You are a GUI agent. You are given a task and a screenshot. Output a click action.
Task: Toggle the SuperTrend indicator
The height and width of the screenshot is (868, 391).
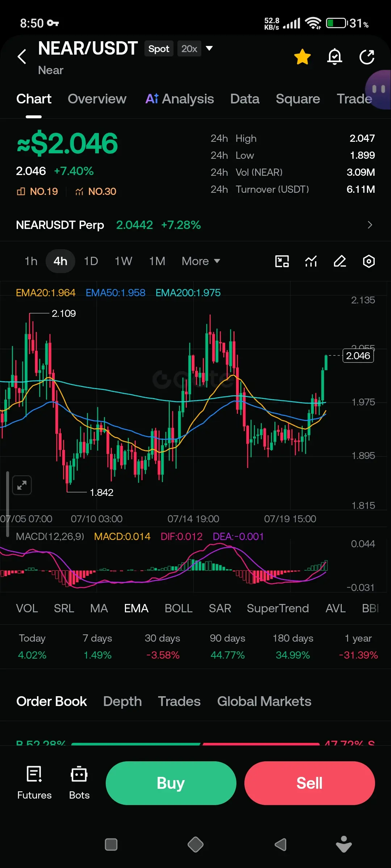pos(278,608)
